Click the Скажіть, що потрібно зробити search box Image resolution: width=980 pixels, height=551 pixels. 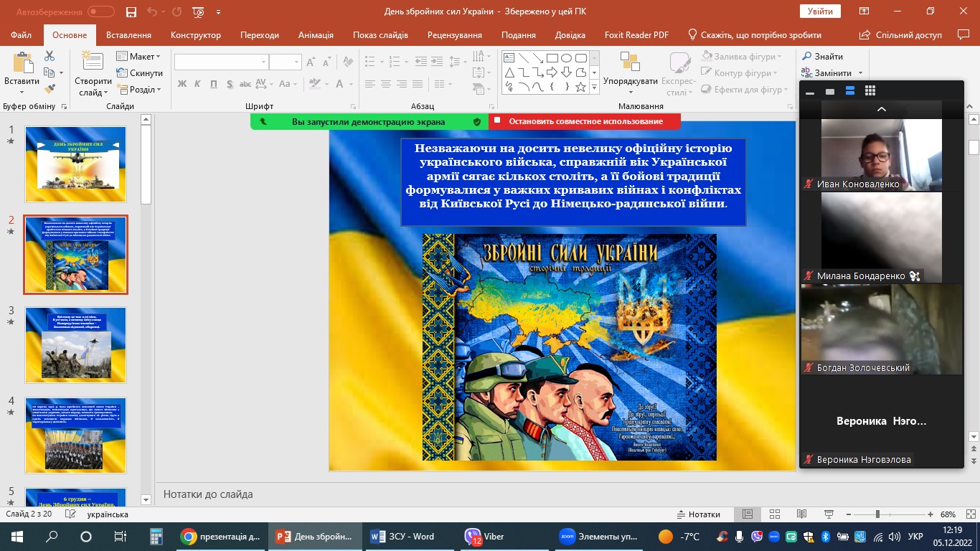pyautogui.click(x=754, y=35)
